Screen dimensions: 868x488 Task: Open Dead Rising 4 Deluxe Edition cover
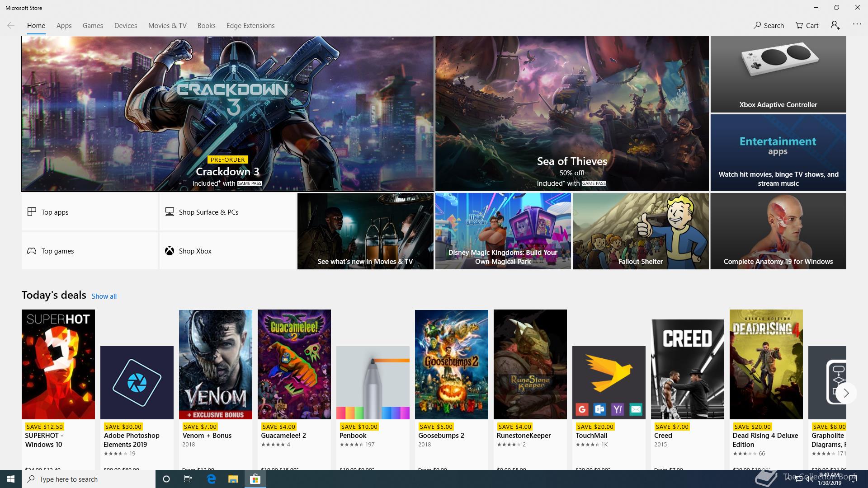click(766, 364)
